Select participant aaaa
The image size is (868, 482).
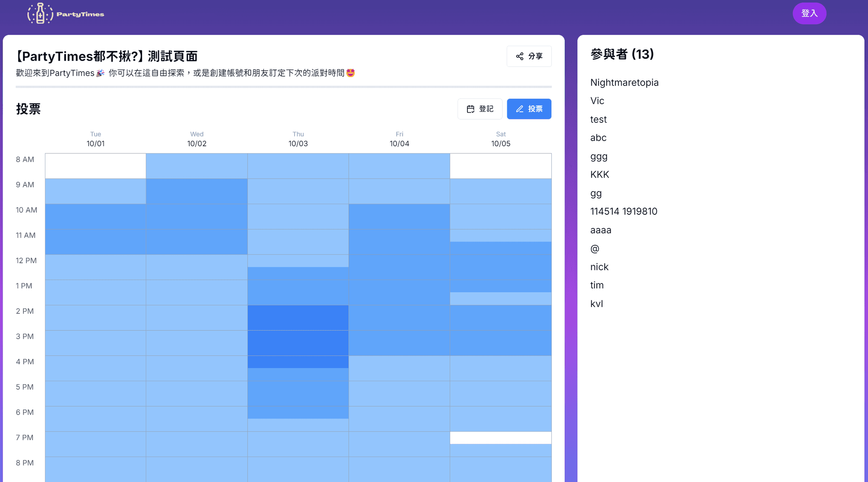pyautogui.click(x=601, y=230)
